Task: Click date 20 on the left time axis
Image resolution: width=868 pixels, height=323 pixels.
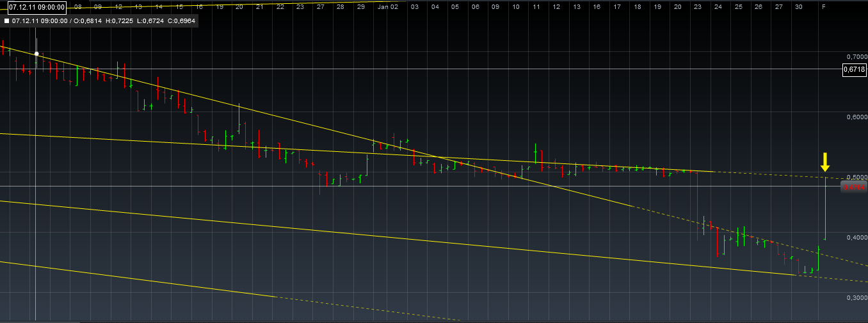Action: 239,6
